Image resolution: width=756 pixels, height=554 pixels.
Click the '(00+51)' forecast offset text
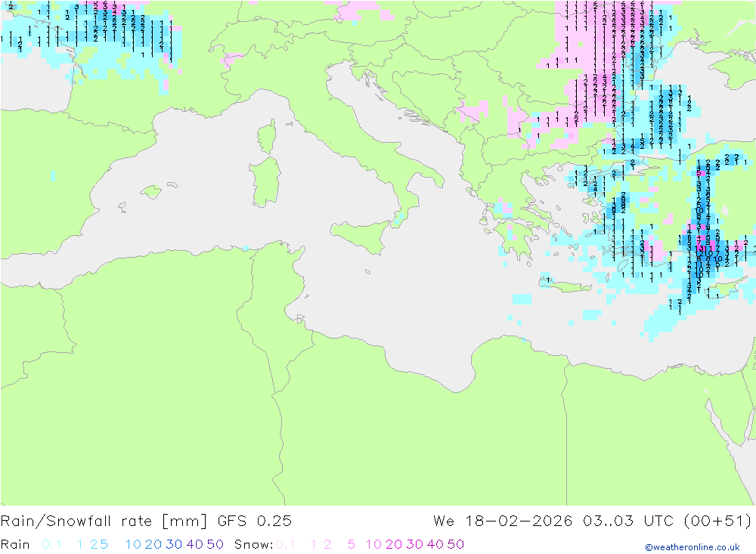(717, 522)
